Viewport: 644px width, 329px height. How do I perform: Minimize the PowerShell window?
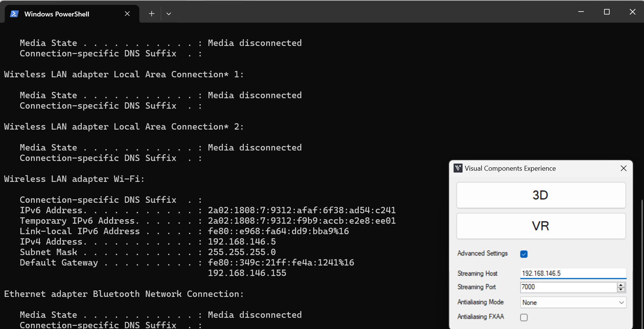click(x=581, y=12)
